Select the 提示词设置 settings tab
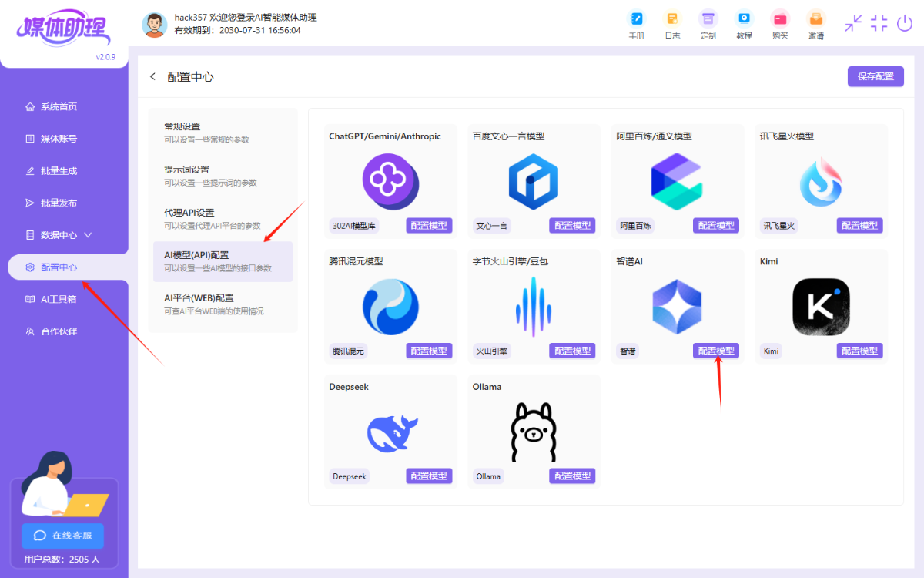 pyautogui.click(x=223, y=176)
